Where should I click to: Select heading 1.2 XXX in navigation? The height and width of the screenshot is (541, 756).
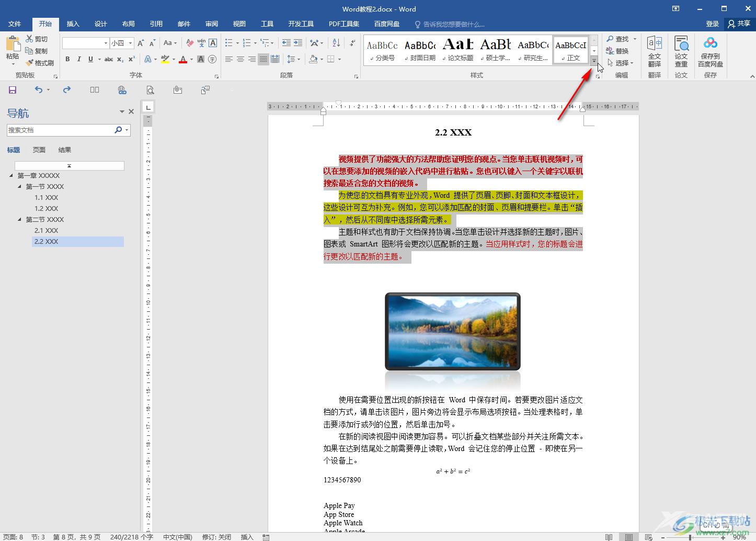click(47, 208)
